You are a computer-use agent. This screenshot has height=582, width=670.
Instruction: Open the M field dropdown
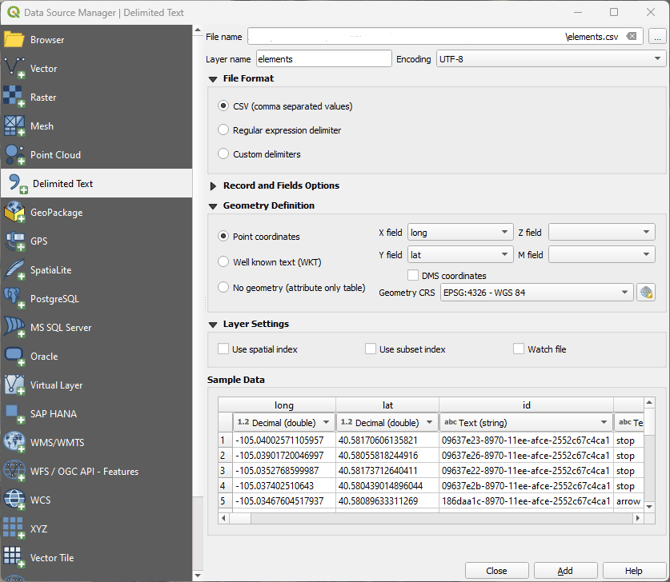(602, 255)
